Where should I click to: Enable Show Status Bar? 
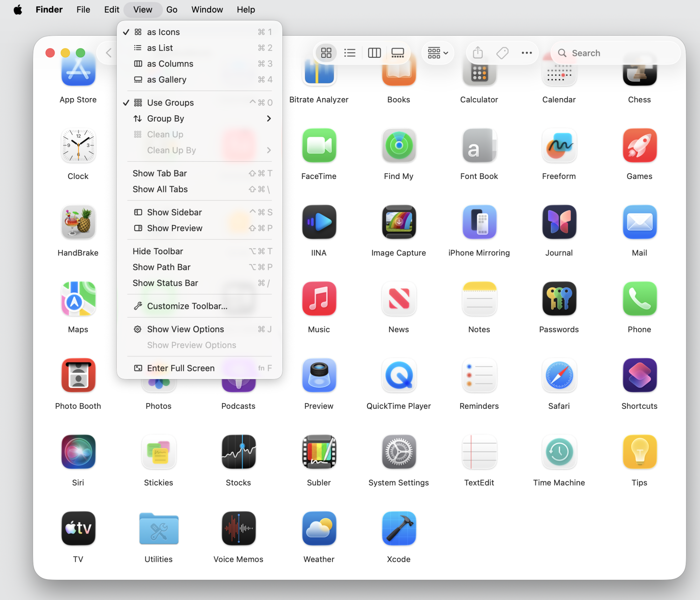(x=165, y=283)
